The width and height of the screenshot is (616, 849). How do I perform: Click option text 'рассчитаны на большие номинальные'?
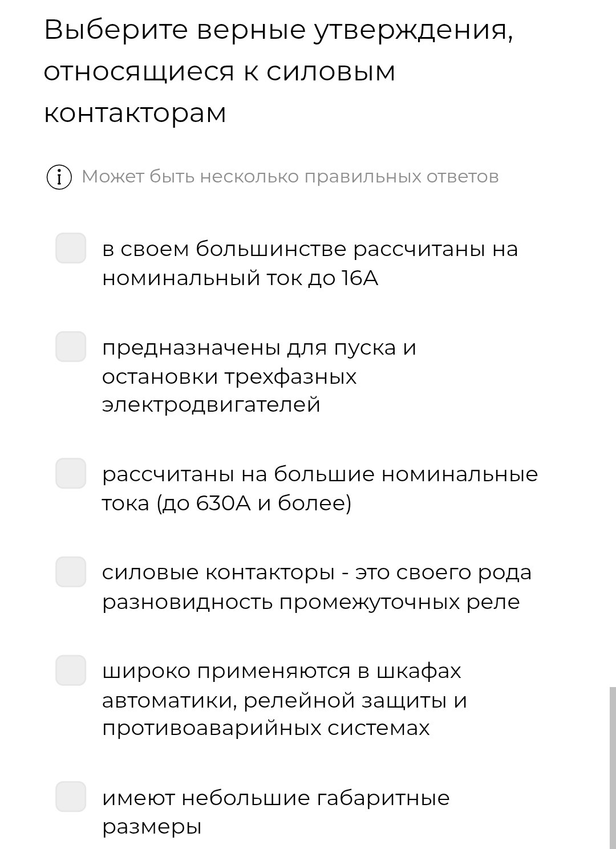(320, 474)
